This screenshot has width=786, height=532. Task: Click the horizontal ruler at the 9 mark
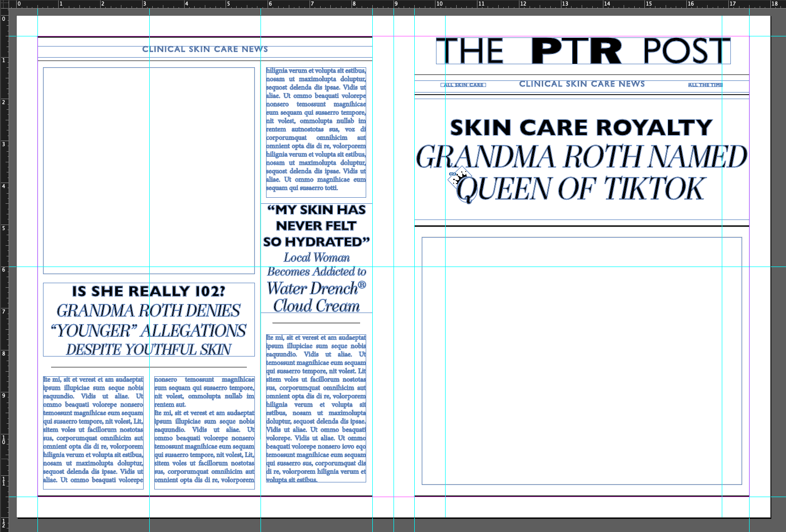coord(395,4)
